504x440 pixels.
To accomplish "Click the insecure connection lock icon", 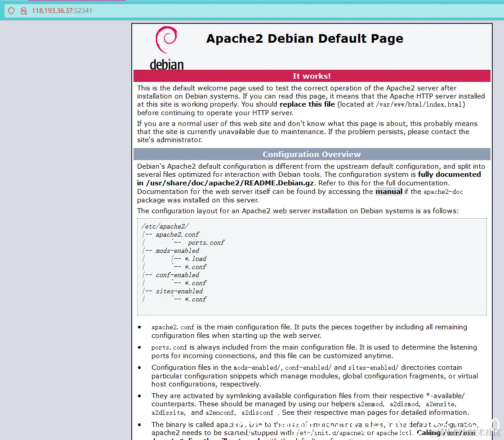I will coord(23,11).
